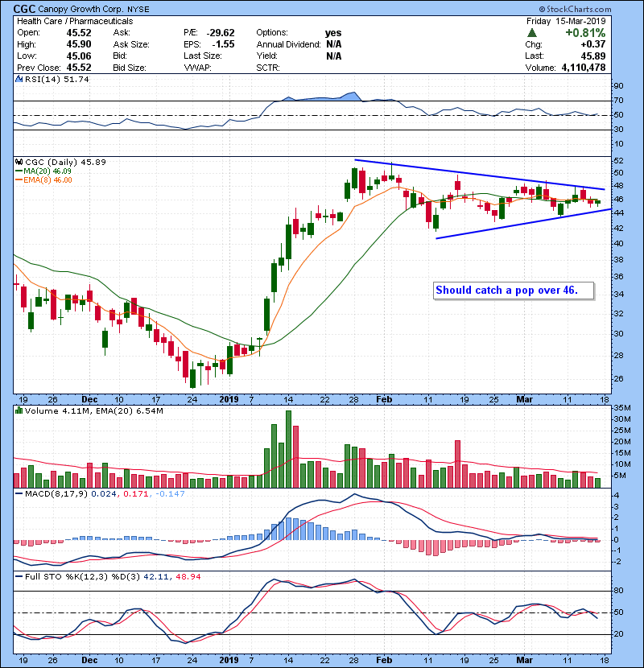Click the date Friday 15-Mar-2019

click(566, 21)
